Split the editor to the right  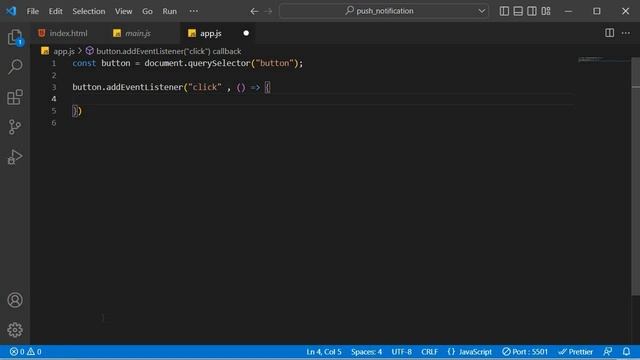click(609, 33)
